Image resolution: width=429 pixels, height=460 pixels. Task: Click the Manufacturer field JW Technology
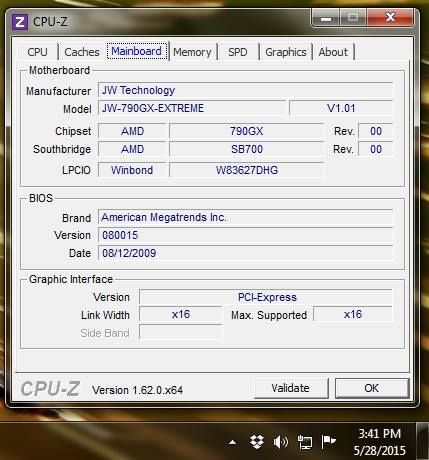(x=245, y=90)
